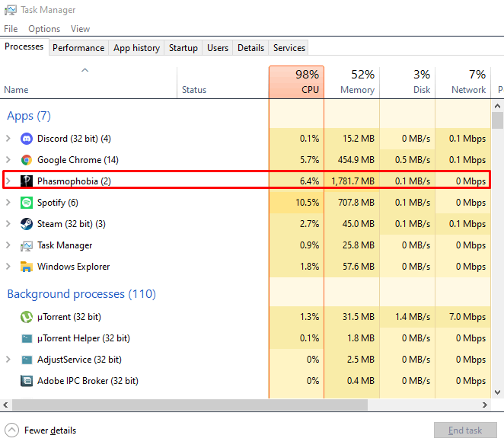Select the Adobe IPC Broker row name
This screenshot has width=504, height=448.
tap(88, 381)
